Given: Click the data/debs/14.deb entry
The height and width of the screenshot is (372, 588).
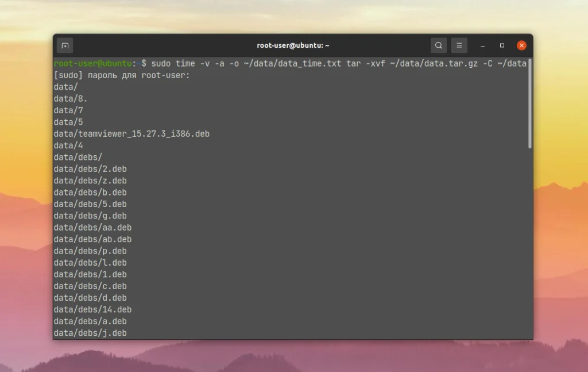Looking at the screenshot, I should point(92,309).
